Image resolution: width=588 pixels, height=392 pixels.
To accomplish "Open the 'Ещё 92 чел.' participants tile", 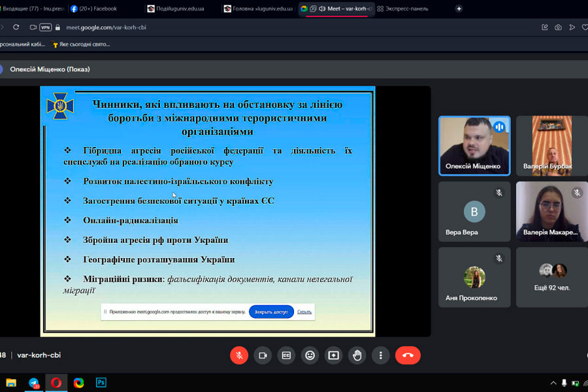I will (551, 277).
